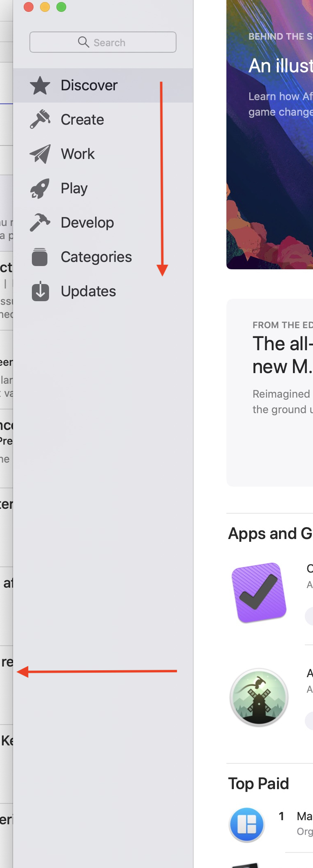Switch to the Categories section label
The image size is (313, 868).
click(x=96, y=257)
